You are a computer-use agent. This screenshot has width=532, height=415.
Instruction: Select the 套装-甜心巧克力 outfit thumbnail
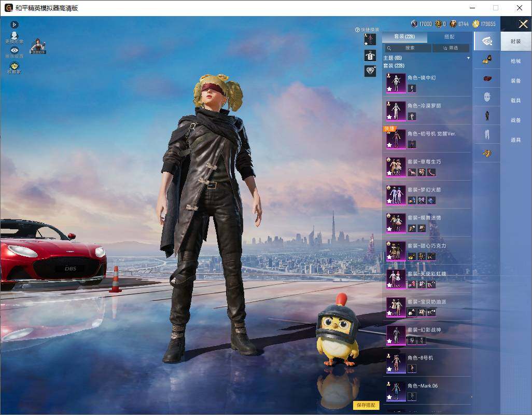point(396,251)
